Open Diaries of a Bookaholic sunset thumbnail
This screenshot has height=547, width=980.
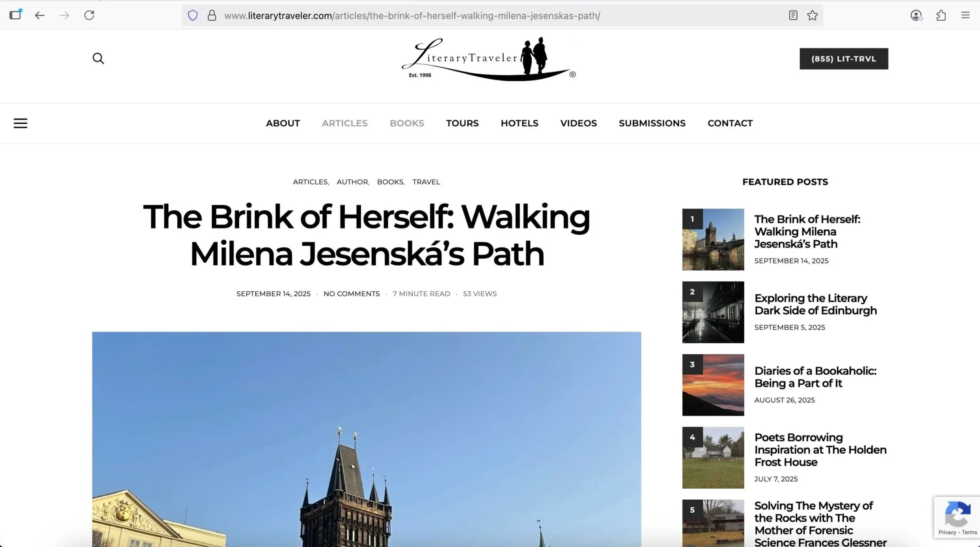[713, 385]
